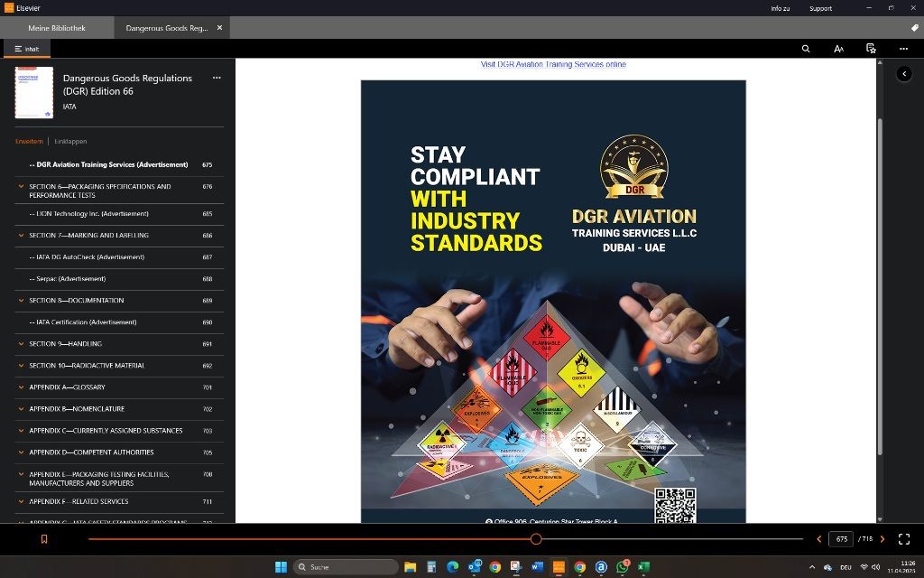This screenshot has width=924, height=578.
Task: Expand APPENDIX A—GLOSSARY chevron
Action: coord(21,387)
